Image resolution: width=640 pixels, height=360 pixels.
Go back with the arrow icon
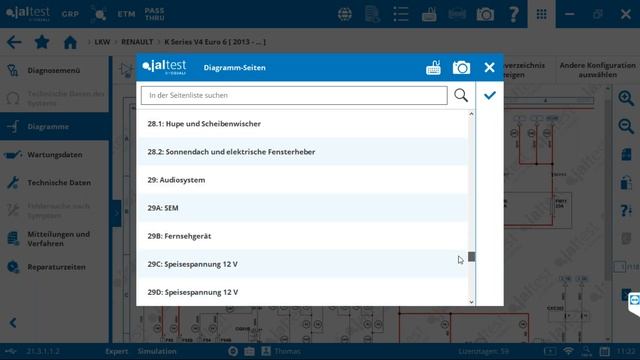pyautogui.click(x=14, y=42)
